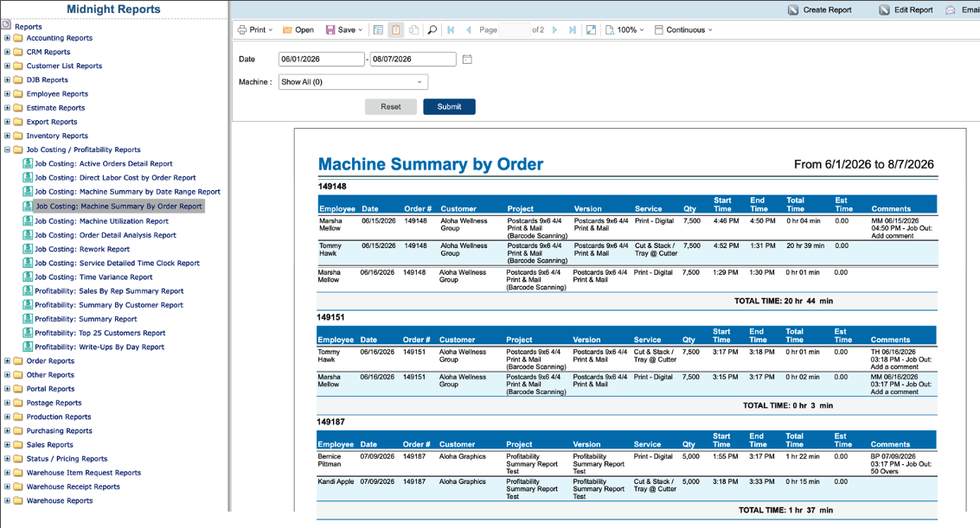
Task: Open Job Costing: Direct Labor Cost report
Action: point(115,178)
